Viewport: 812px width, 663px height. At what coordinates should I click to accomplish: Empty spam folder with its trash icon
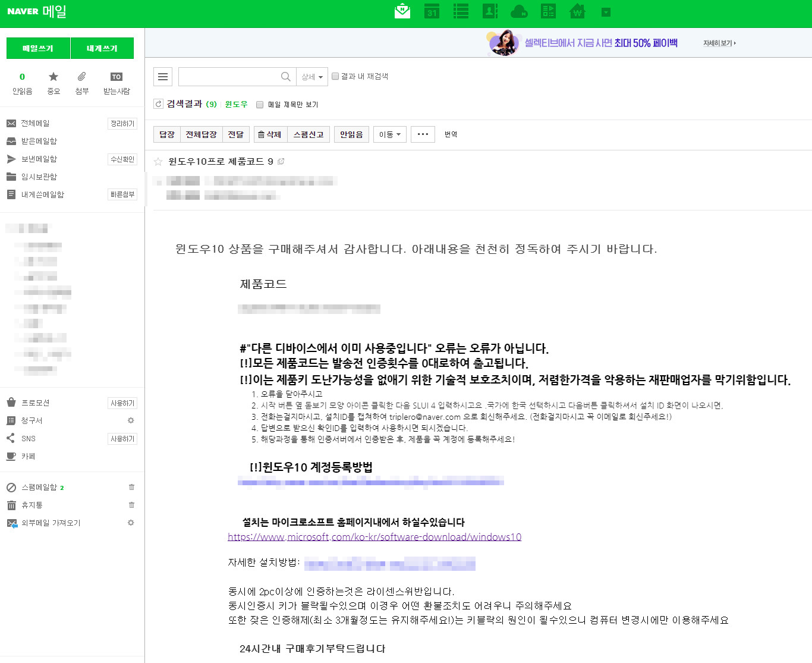131,487
